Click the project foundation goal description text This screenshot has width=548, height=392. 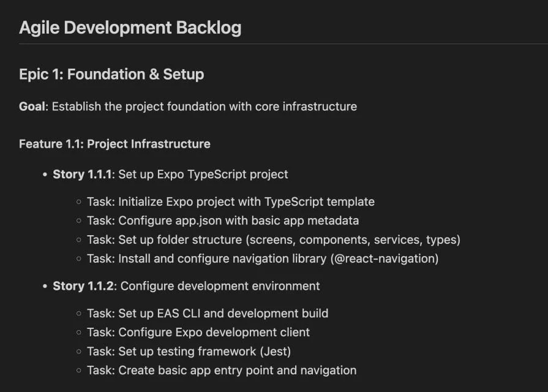205,107
